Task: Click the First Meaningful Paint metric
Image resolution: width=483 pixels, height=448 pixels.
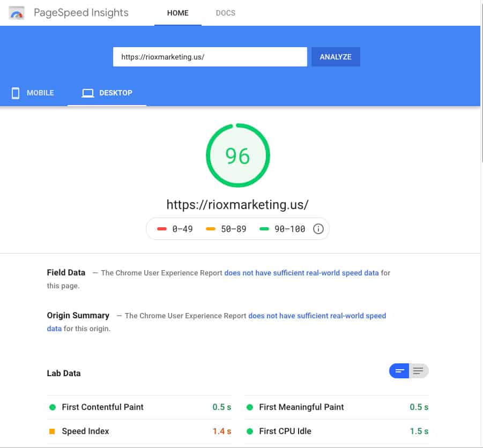Action: tap(336, 407)
